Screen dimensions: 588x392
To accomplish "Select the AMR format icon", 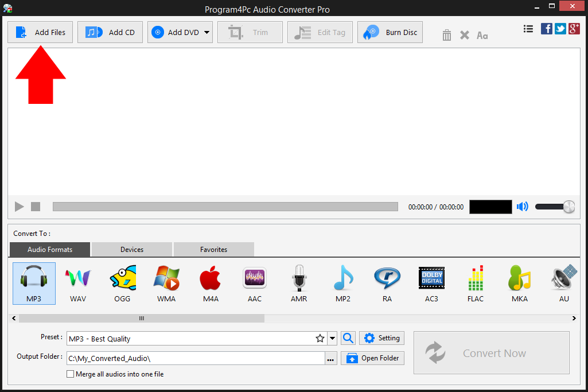I will [x=298, y=282].
